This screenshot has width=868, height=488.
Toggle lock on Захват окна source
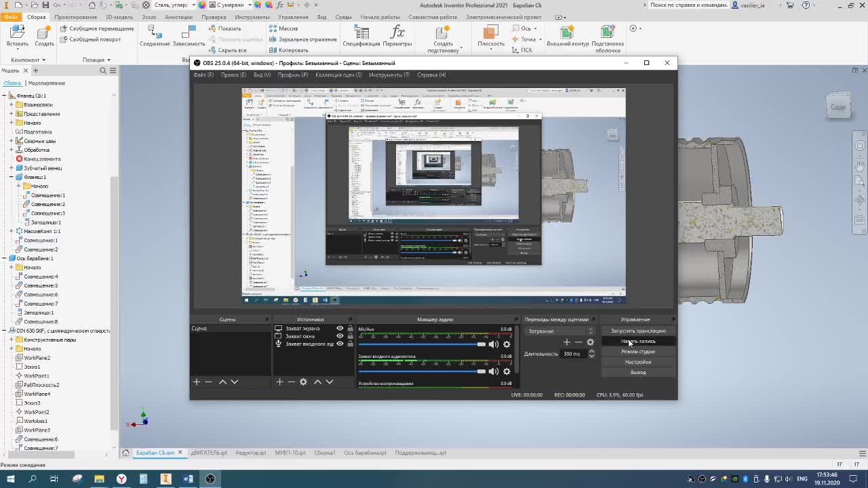[x=350, y=336]
